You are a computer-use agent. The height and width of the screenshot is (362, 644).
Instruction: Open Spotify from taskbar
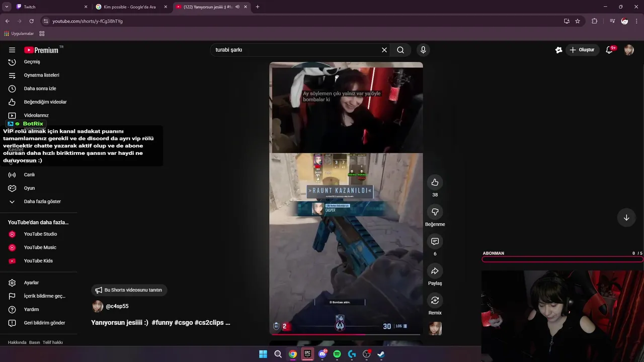[337, 354]
